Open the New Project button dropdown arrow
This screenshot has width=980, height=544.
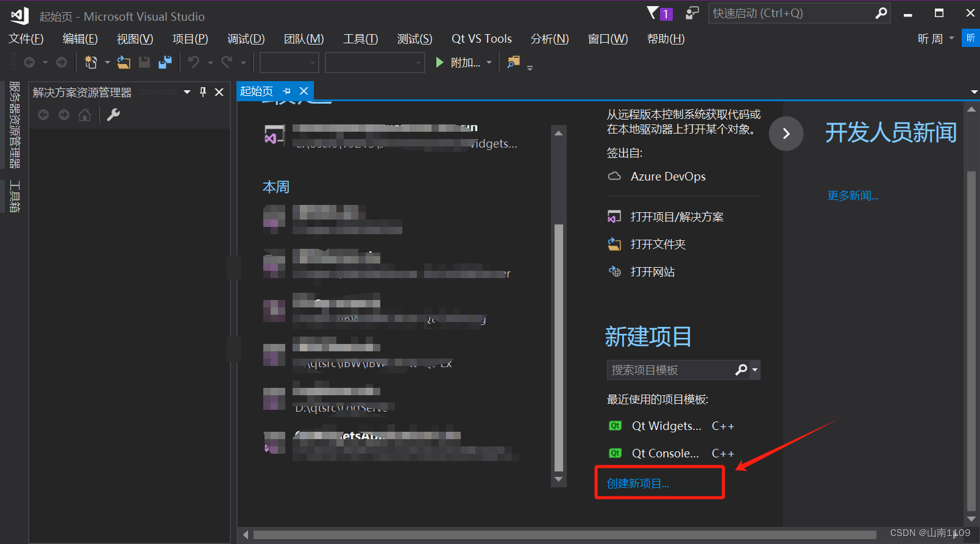click(107, 62)
